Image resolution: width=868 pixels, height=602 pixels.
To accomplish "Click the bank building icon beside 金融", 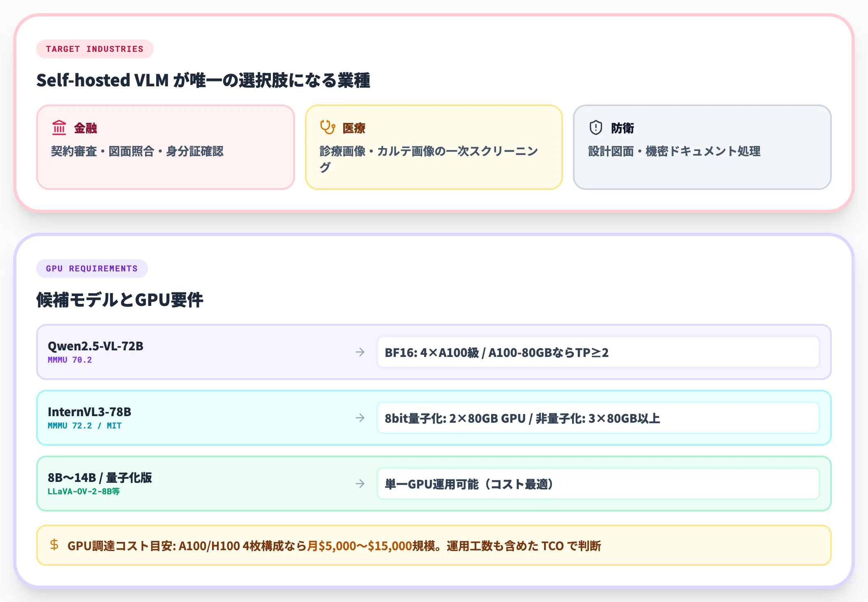I will click(x=59, y=128).
